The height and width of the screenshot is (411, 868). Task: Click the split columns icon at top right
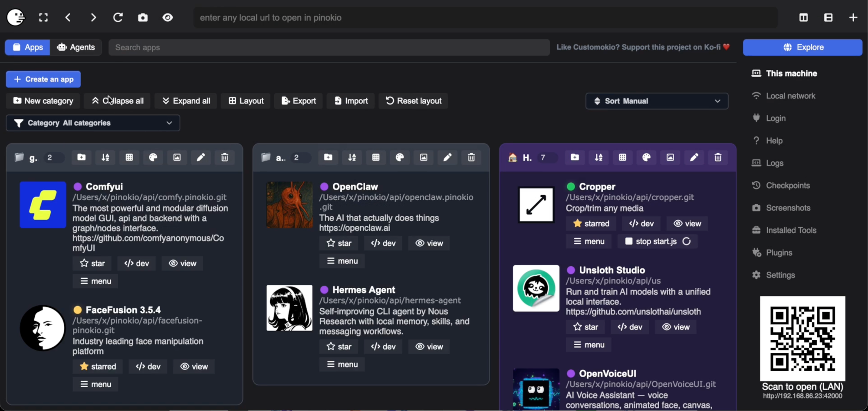click(x=803, y=17)
